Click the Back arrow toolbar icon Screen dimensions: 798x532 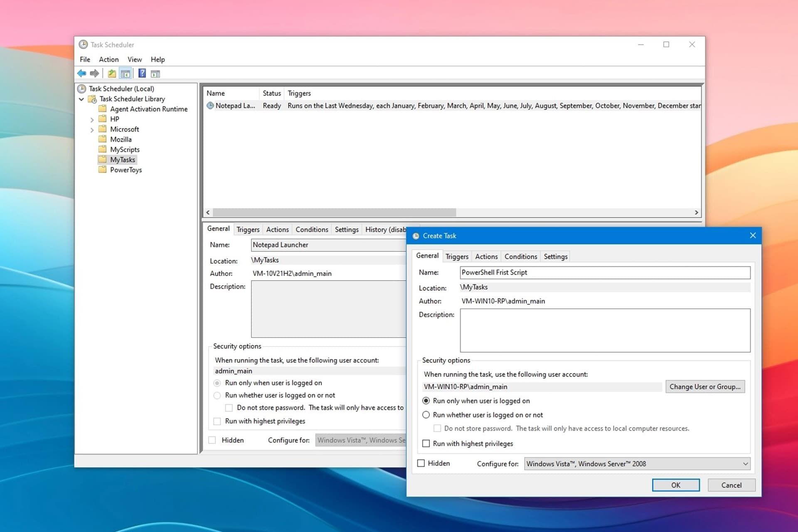click(x=82, y=74)
